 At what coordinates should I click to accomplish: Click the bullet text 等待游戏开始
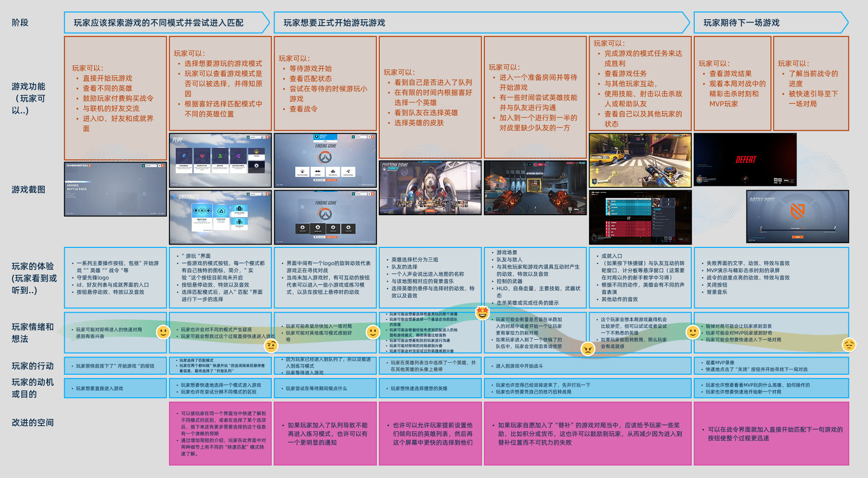311,69
